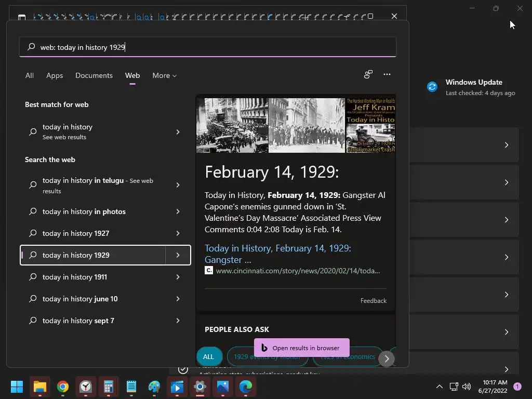Click the Bing logo on Open results button
The height and width of the screenshot is (399, 532).
click(x=264, y=348)
